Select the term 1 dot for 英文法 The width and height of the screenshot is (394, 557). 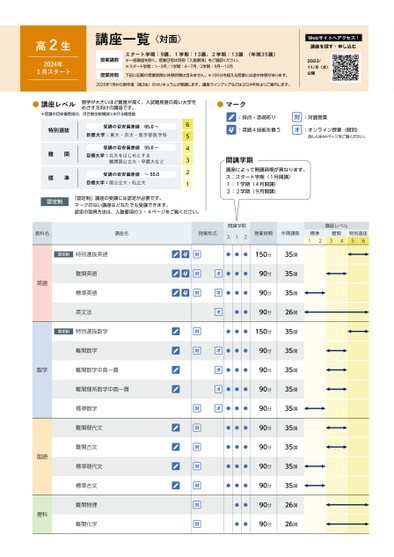point(237,312)
